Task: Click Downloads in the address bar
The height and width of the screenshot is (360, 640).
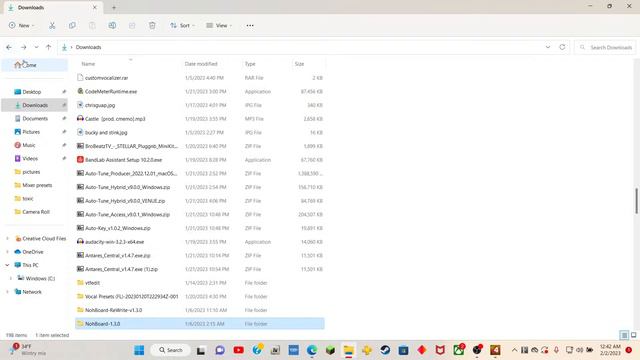Action: coord(88,47)
